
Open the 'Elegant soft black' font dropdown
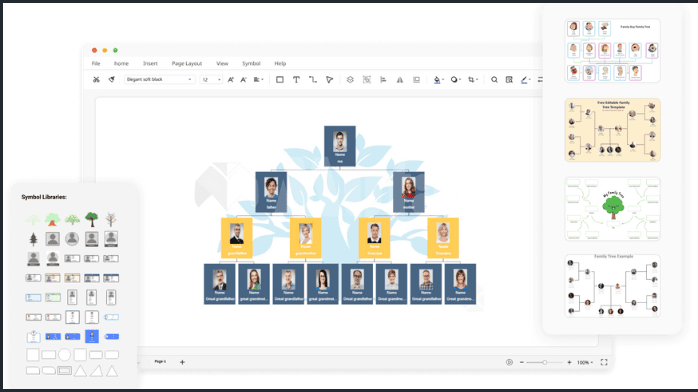click(158, 80)
